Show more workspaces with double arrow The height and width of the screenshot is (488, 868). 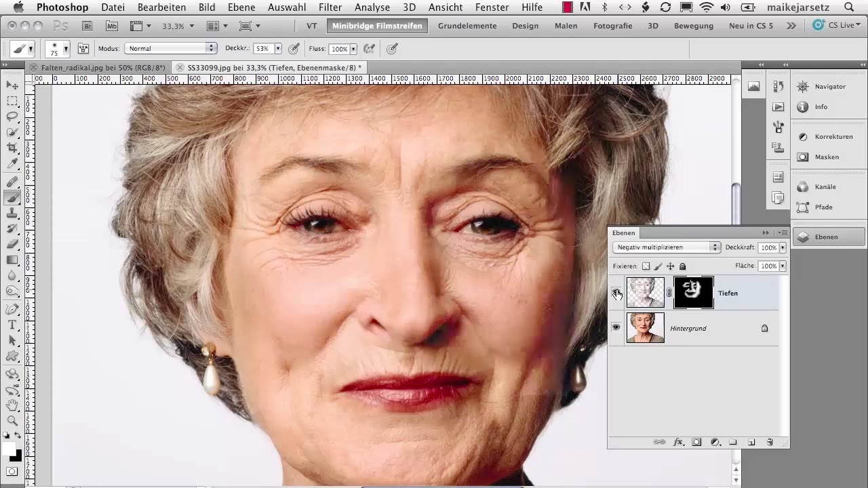(791, 26)
